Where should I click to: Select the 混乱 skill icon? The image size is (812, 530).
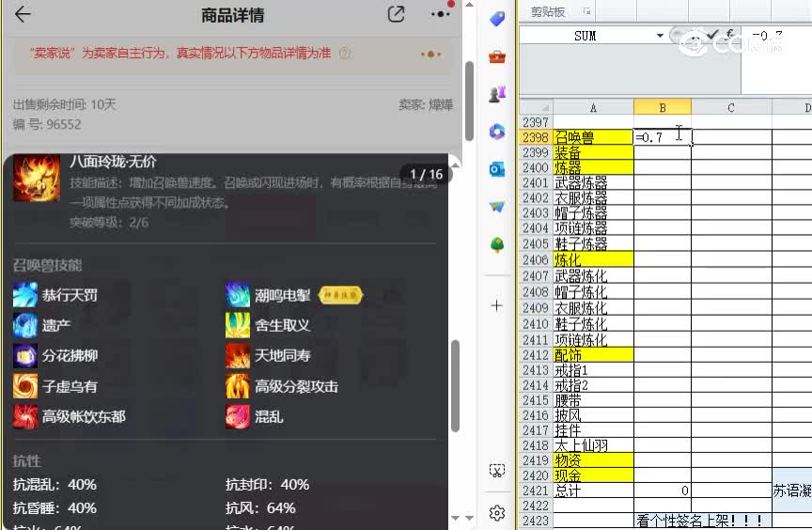tap(238, 416)
